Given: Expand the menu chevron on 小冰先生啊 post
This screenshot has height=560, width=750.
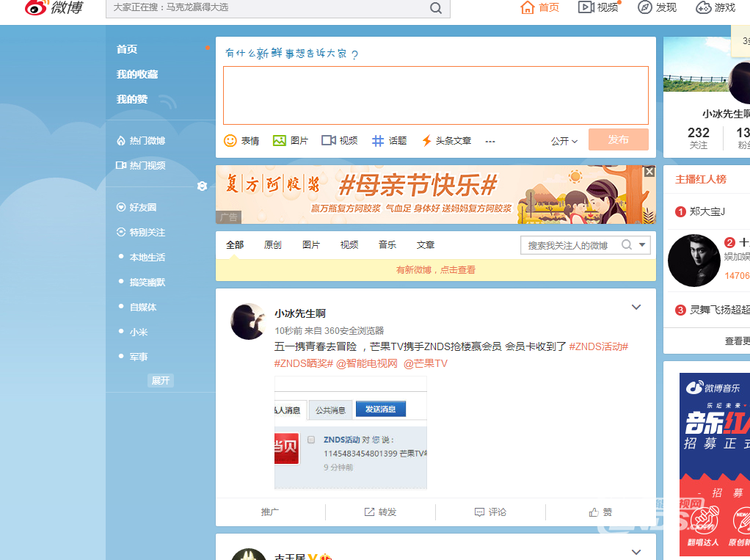Looking at the screenshot, I should 636,307.
